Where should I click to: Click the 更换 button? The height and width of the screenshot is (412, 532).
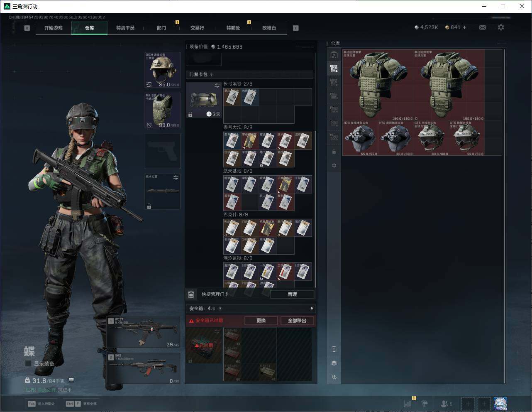coord(261,321)
